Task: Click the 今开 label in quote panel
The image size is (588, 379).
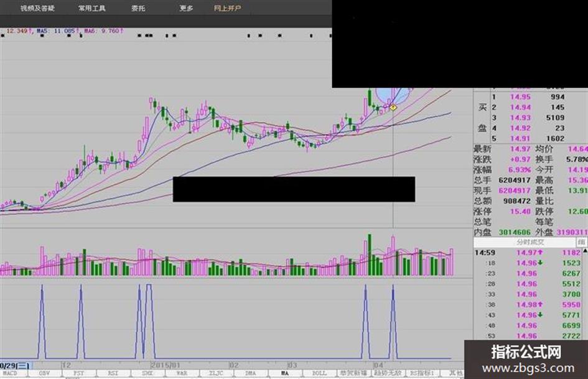Action: tap(544, 170)
